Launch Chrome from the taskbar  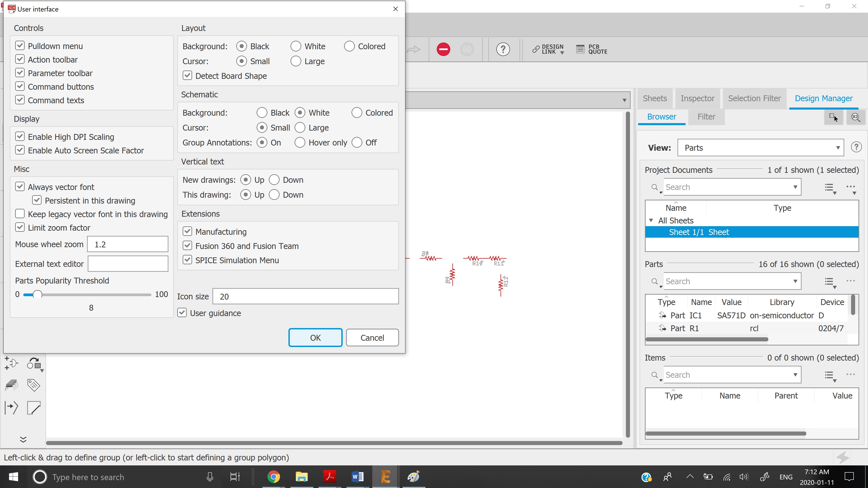tap(273, 477)
